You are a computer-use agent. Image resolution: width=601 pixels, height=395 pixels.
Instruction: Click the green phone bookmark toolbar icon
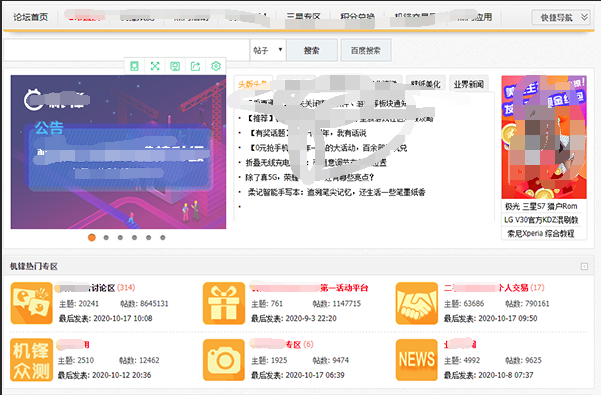(134, 66)
